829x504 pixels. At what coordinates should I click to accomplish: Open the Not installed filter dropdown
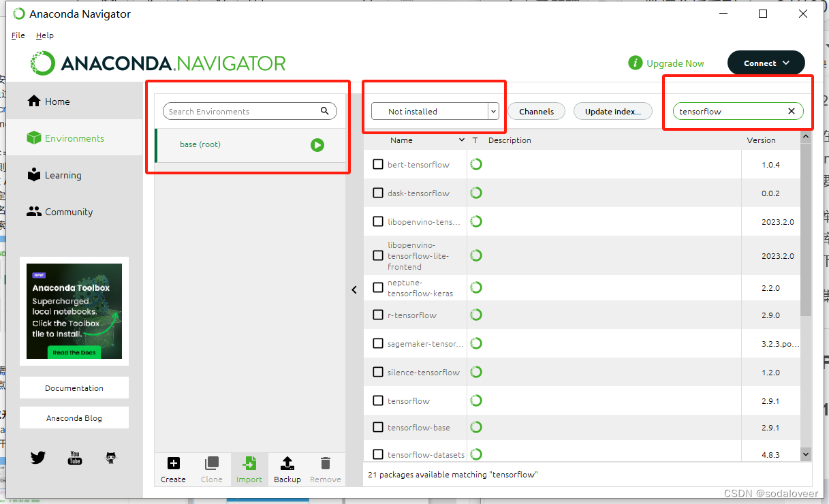point(435,111)
